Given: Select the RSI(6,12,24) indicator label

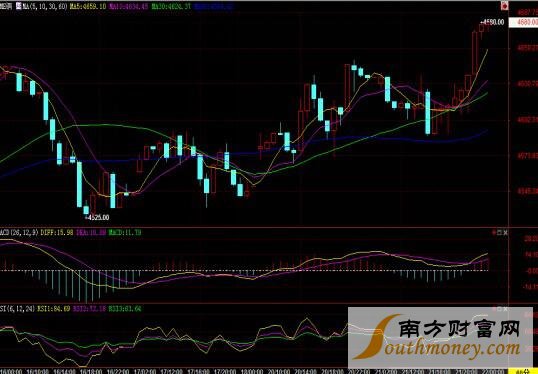Looking at the screenshot, I should pos(17,309).
